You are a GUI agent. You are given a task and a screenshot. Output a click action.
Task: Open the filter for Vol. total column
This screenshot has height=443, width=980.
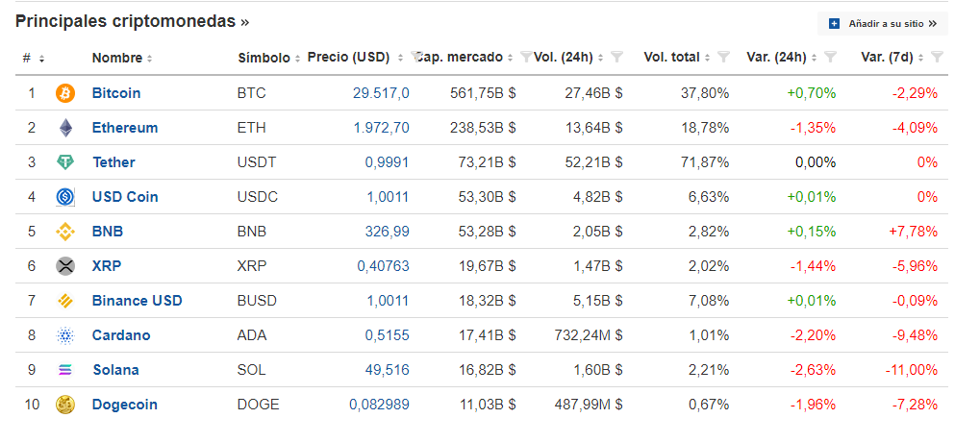coord(723,58)
